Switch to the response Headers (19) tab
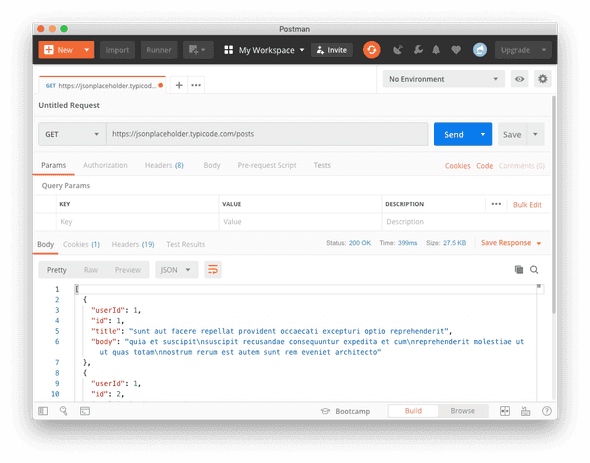 [x=133, y=244]
